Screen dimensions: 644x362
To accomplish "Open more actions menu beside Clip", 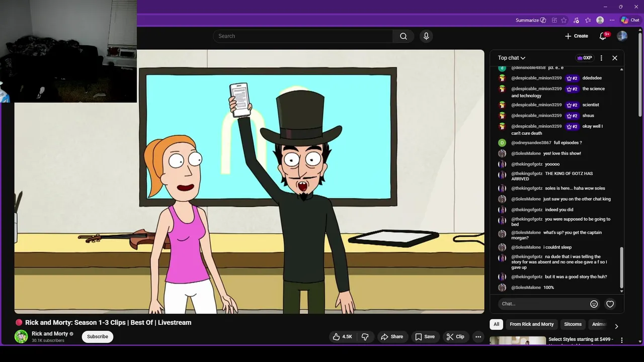I will [x=478, y=337].
